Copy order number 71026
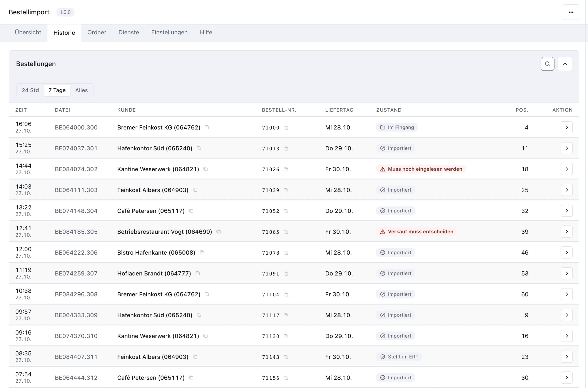Screen dimensions: 588x388 286,169
